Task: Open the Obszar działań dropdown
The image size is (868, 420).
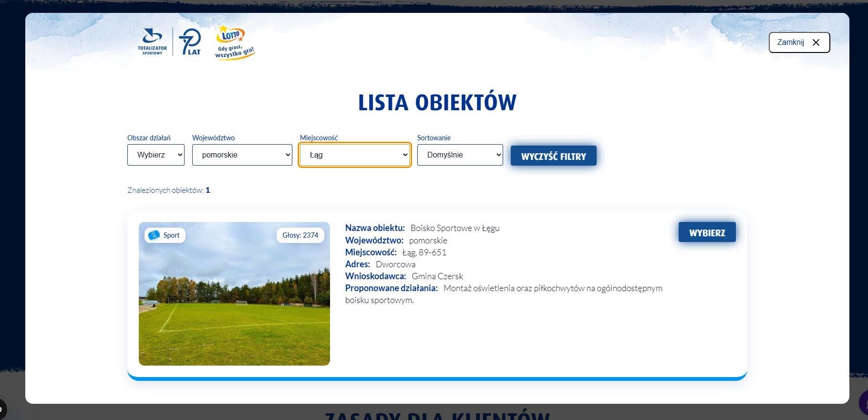Action: click(156, 155)
